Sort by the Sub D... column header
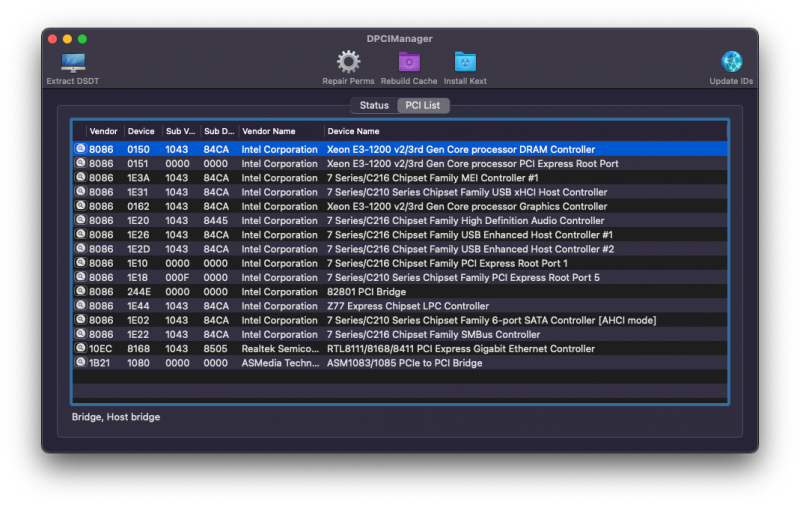Screen dimensions: 800x508 219,131
